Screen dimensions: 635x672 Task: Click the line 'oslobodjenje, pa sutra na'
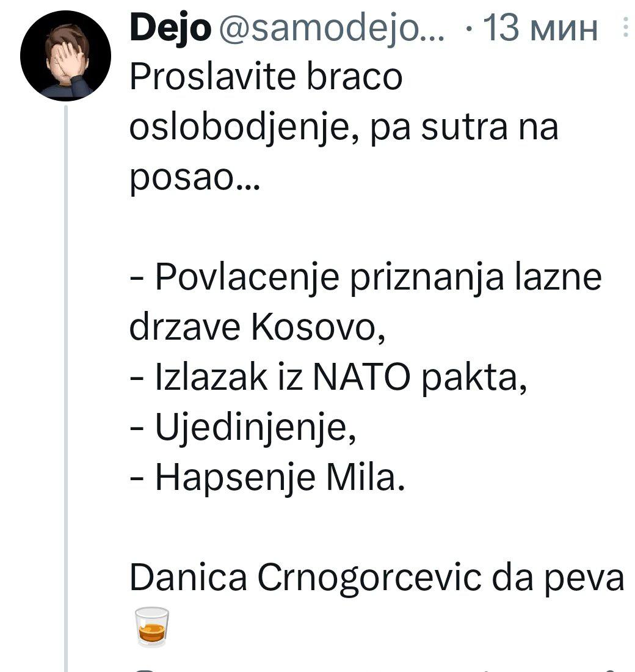pyautogui.click(x=344, y=127)
